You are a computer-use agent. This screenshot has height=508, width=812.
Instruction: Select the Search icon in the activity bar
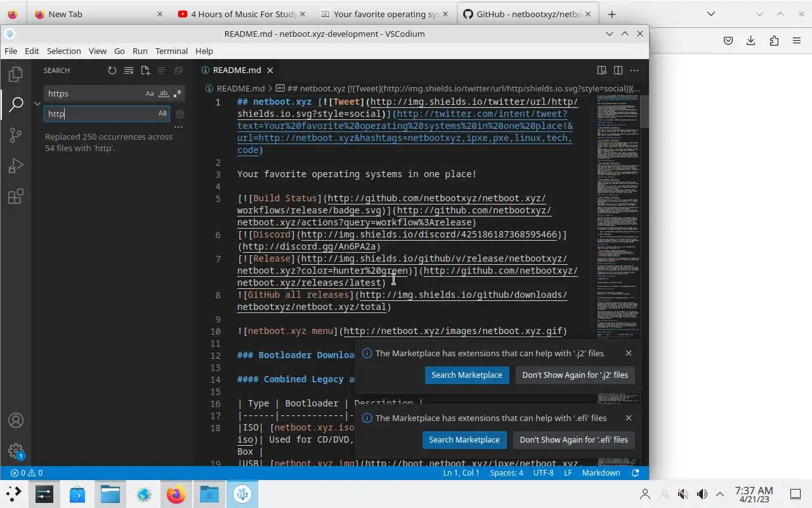(x=16, y=104)
